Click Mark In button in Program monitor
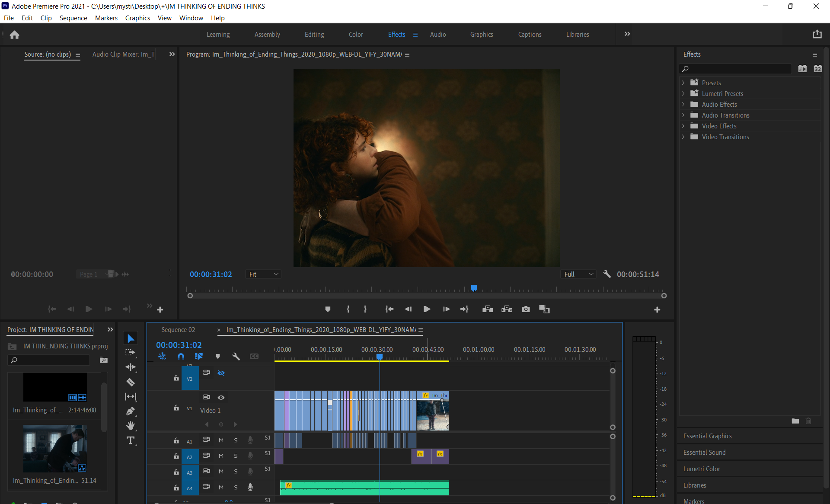The width and height of the screenshot is (830, 504). 348,309
